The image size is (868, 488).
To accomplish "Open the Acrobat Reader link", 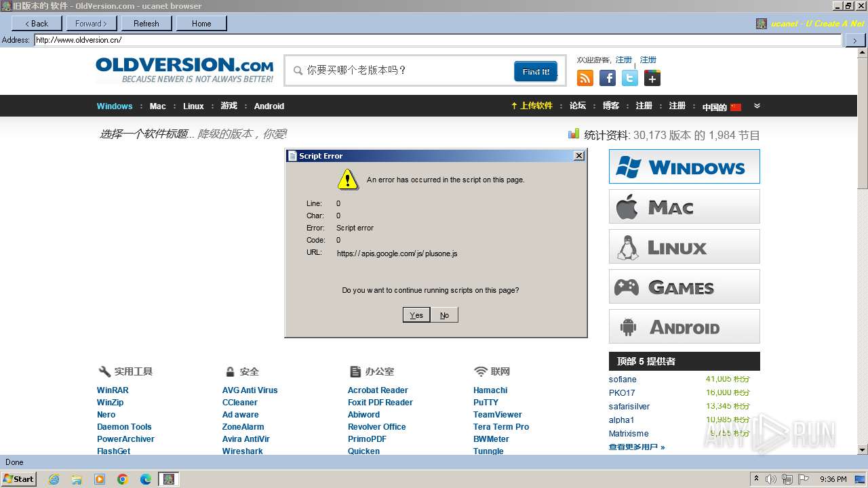I will (x=378, y=390).
